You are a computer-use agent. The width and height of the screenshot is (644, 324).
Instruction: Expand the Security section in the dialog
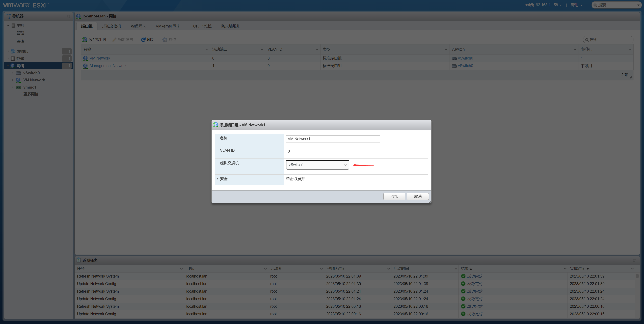218,179
